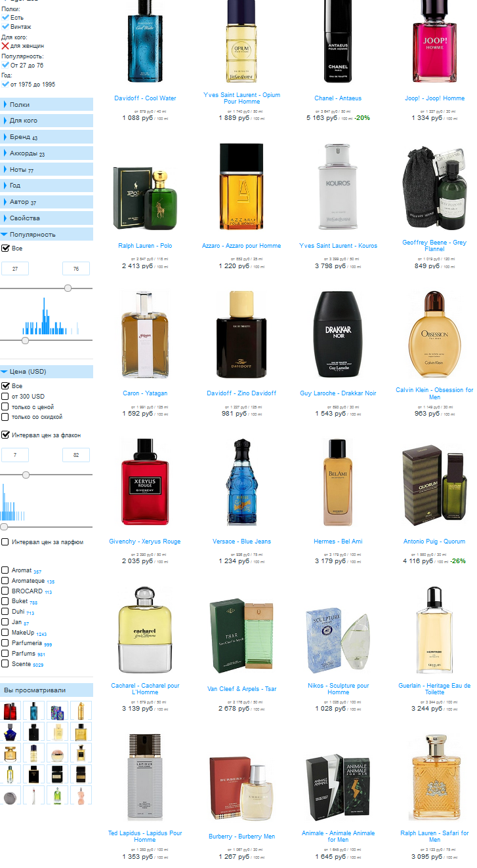Open 'Yves Saint Laurent - Opium Pour Homme' link

point(241,98)
